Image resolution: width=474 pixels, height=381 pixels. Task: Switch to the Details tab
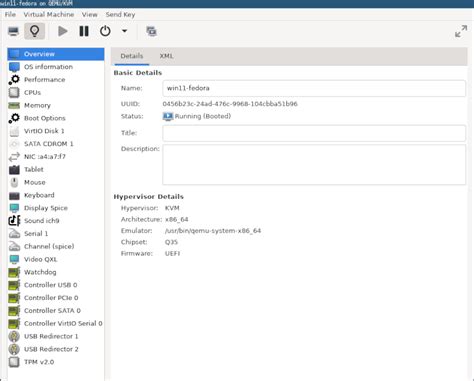[x=132, y=56]
